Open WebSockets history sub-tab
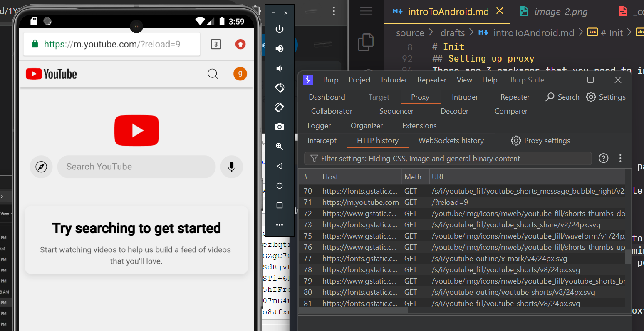This screenshot has width=644, height=331. (451, 141)
